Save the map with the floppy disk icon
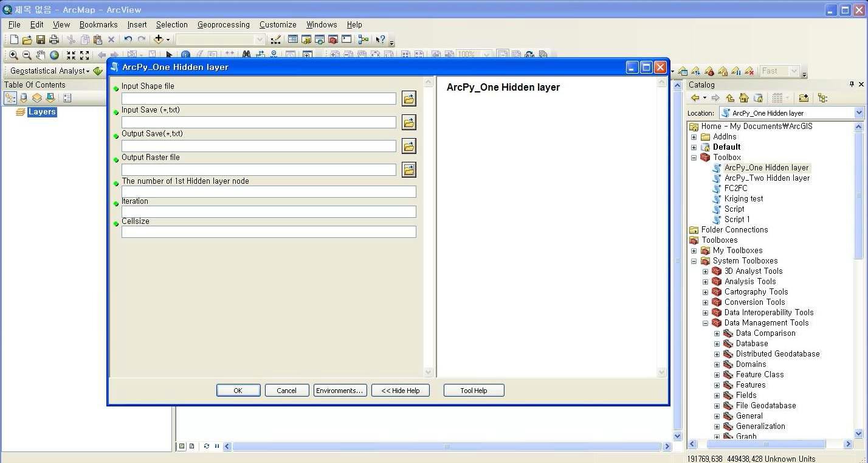The width and height of the screenshot is (868, 463). coord(41,40)
